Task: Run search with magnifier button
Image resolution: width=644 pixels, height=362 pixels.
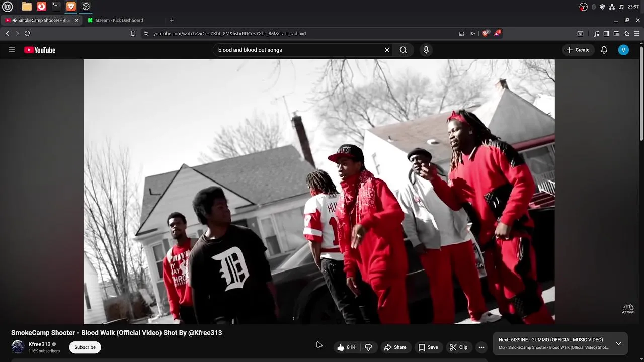Action: coord(404,50)
